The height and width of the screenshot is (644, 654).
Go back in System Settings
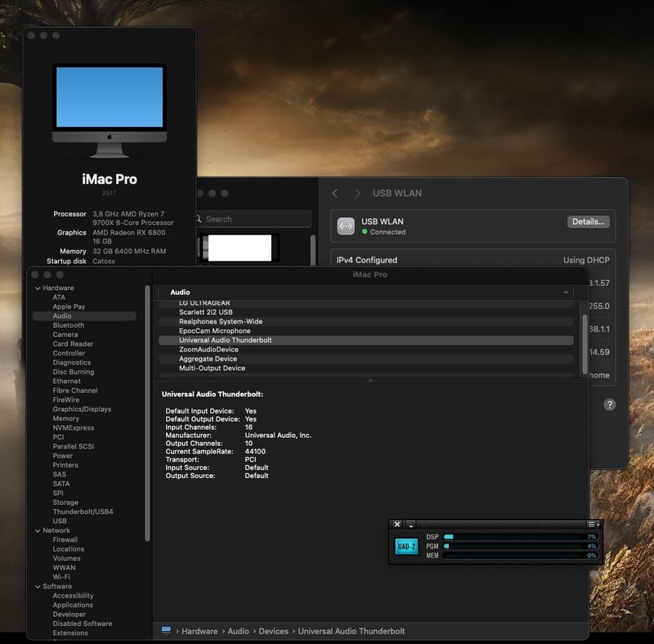(335, 194)
